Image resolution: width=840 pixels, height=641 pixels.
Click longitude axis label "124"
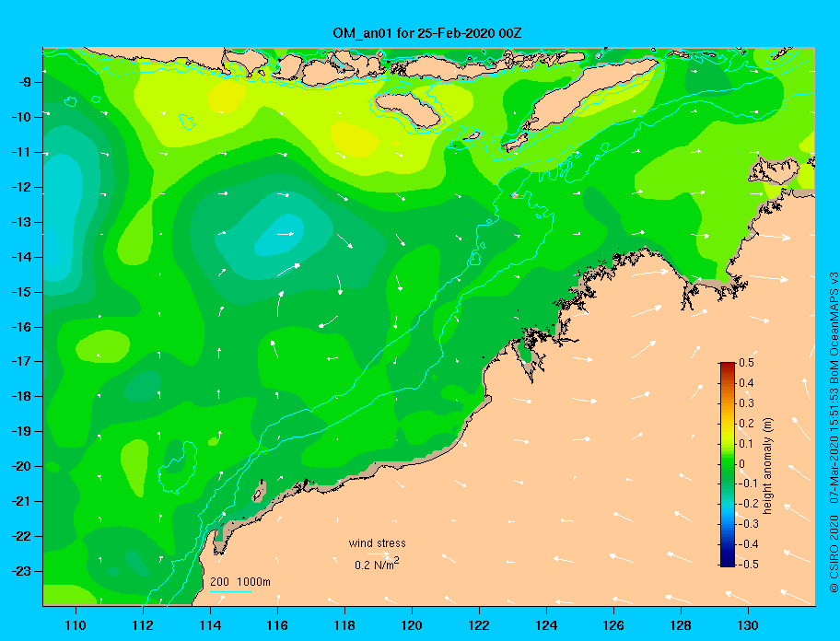[x=546, y=625]
